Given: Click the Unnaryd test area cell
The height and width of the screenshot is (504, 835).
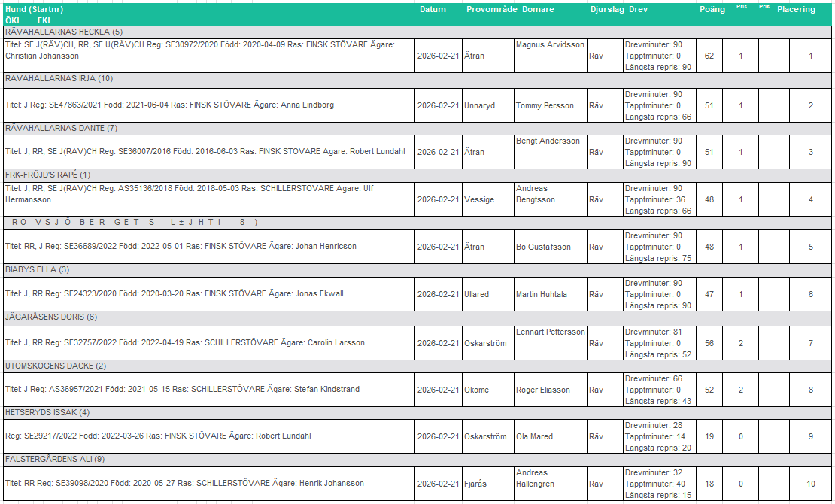Looking at the screenshot, I should pyautogui.click(x=479, y=106).
